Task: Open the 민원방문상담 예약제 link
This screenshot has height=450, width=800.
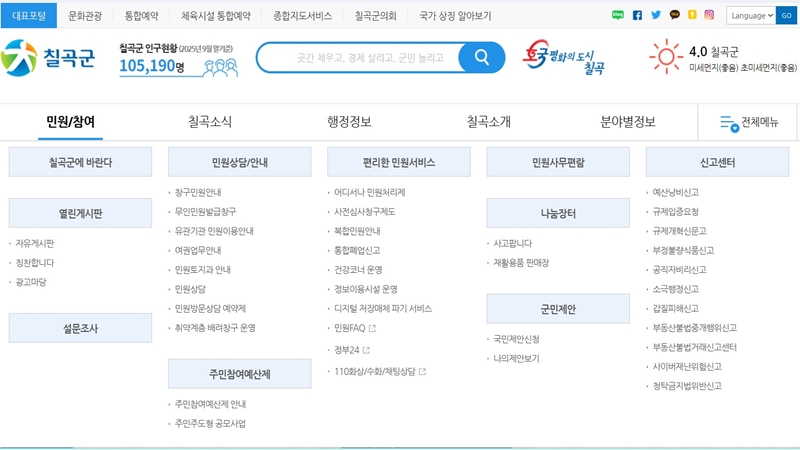Action: coord(210,309)
